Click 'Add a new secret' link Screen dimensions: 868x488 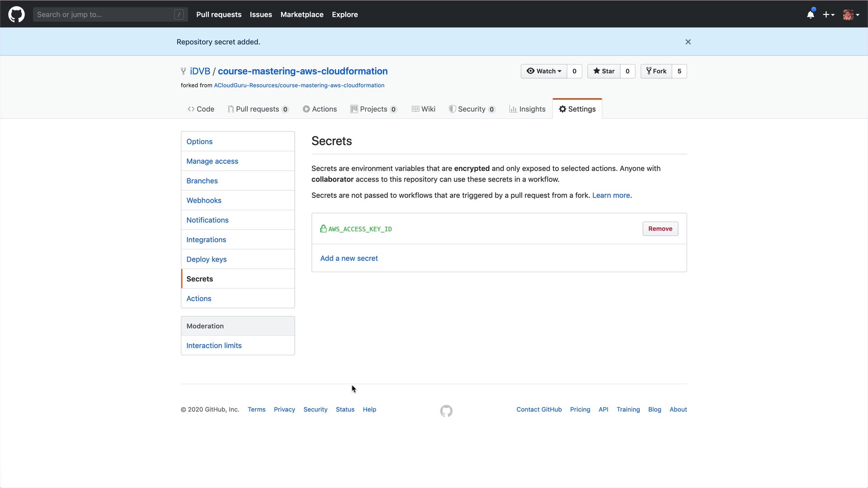coord(349,258)
